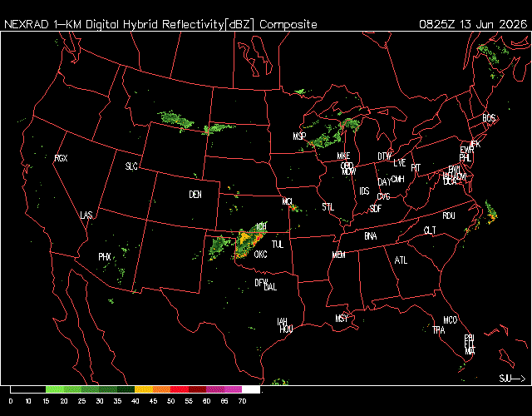Click the HOU station label
This screenshot has height=416, width=532.
click(x=286, y=329)
